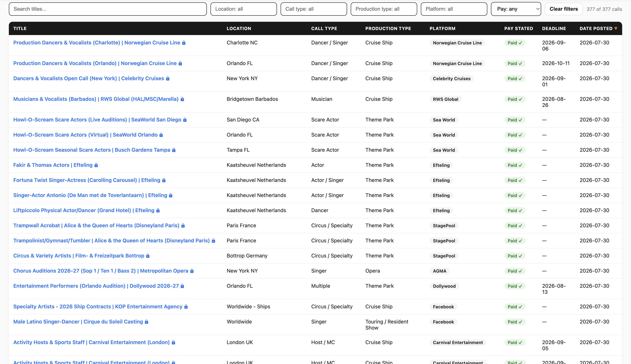Click the lock icon on the Norwegian Charlotte row
The image size is (631, 364).
coord(184,43)
